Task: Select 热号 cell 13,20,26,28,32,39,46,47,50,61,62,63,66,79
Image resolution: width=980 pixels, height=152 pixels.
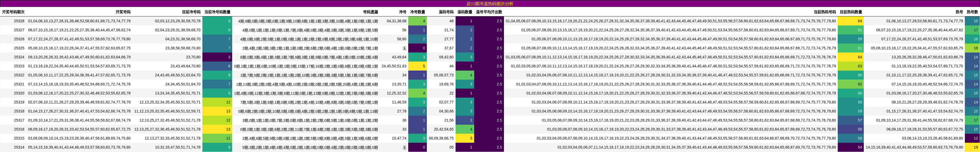Action: pos(928,57)
